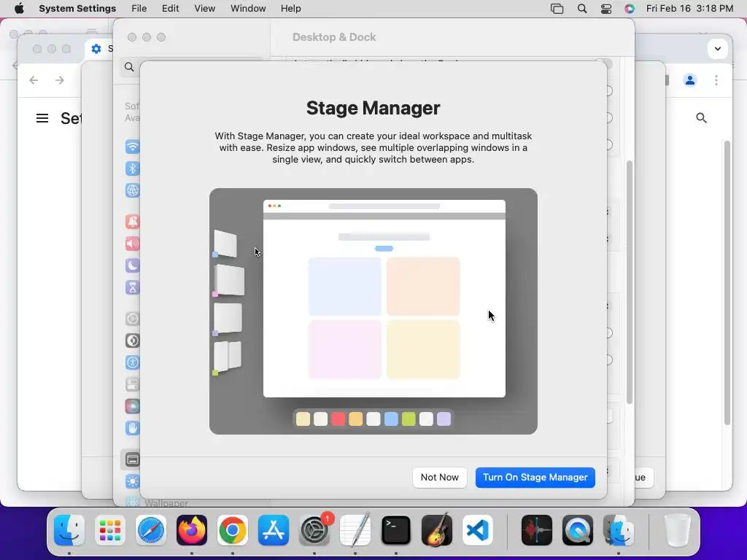
Task: Launch Google Chrome from the Dock
Action: coord(233,530)
